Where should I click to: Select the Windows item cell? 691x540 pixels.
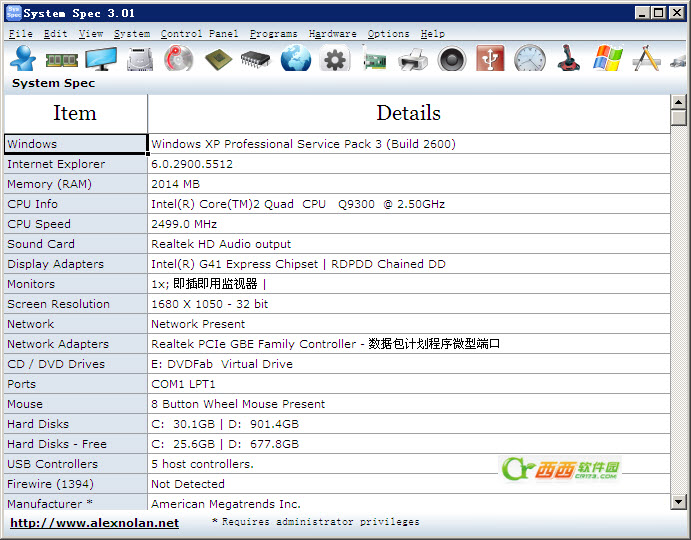[x=75, y=144]
